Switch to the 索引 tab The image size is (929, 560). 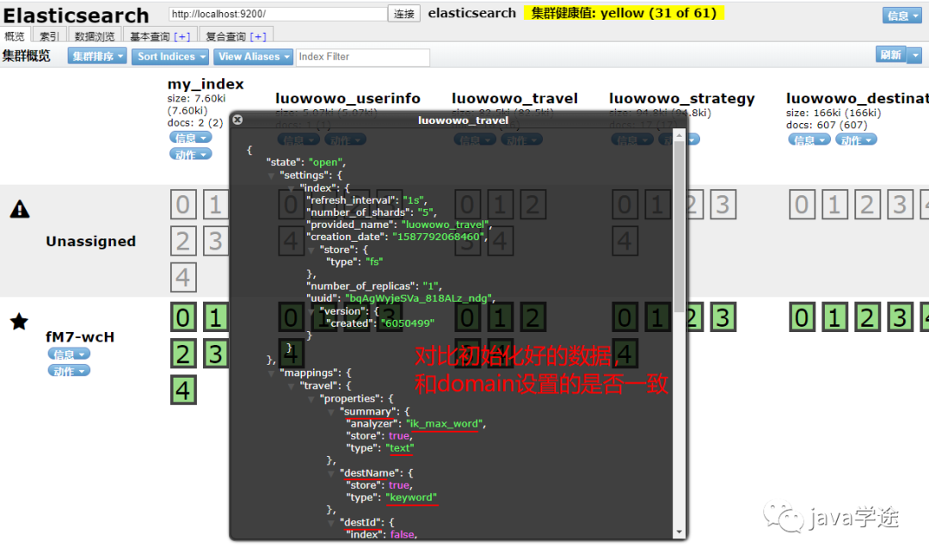tap(48, 36)
